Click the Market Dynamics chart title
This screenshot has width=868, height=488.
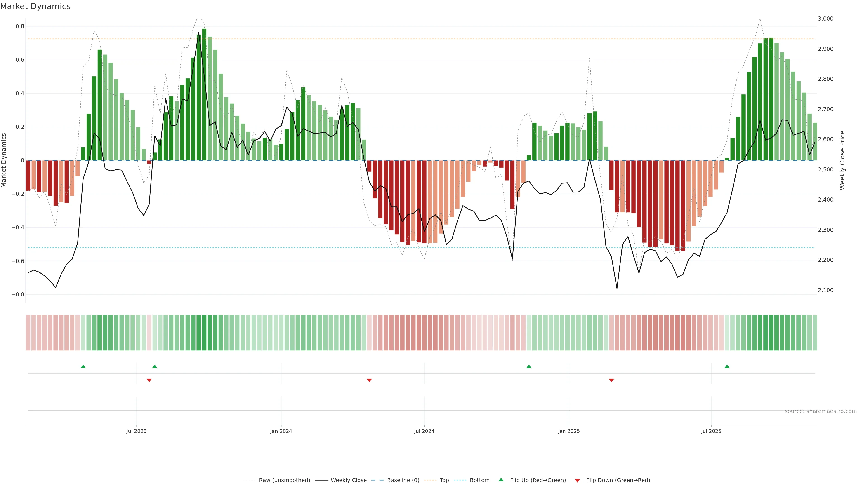pos(35,6)
